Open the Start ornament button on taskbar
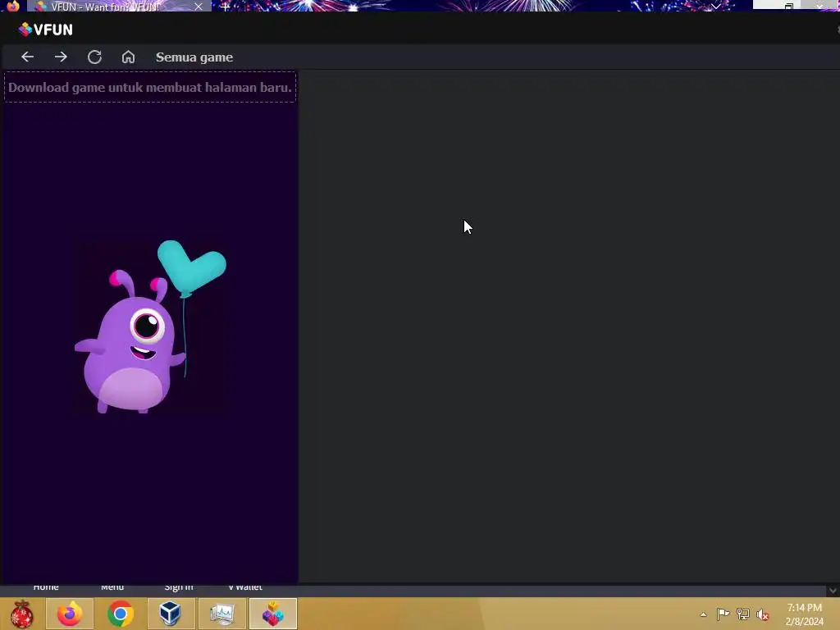 (21, 614)
